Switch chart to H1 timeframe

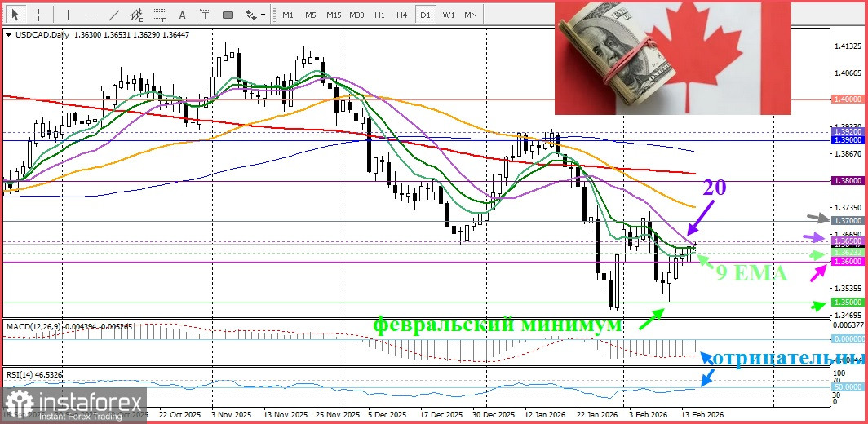[x=379, y=15]
